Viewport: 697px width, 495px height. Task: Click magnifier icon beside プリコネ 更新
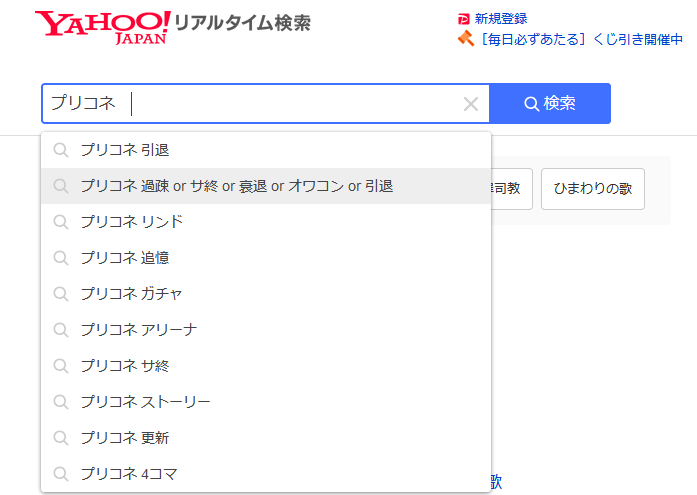[x=61, y=438]
